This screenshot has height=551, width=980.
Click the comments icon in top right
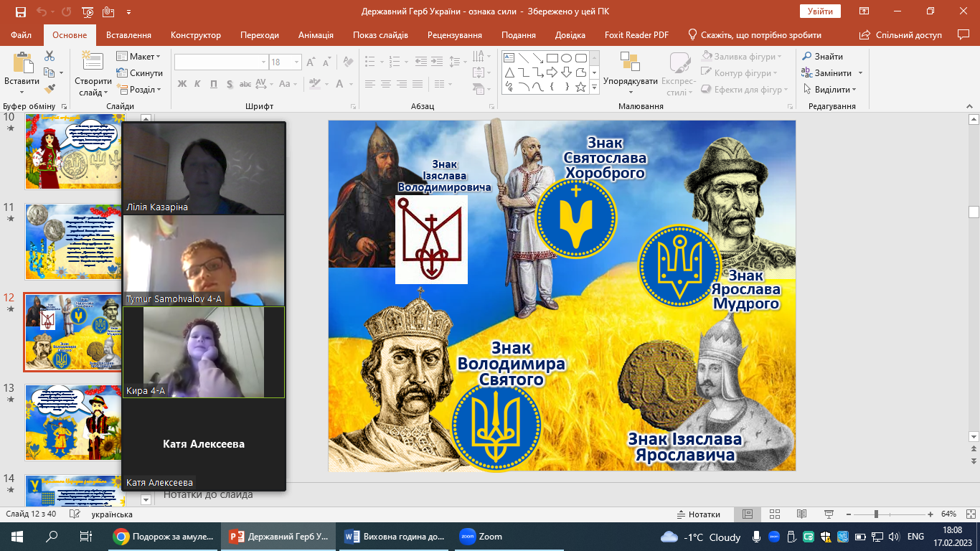point(963,34)
